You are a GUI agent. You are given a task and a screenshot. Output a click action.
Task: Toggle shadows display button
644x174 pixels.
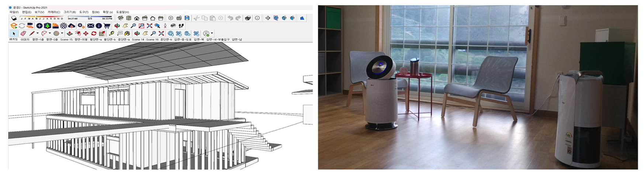tap(14, 18)
